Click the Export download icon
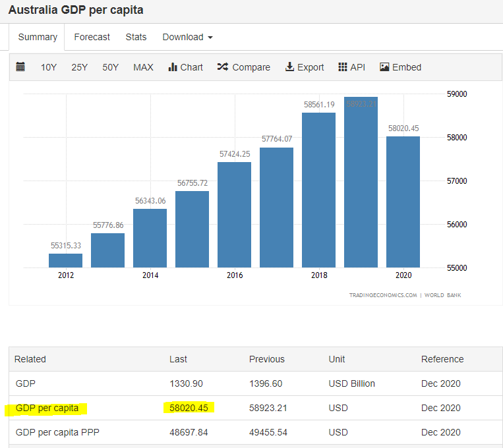The height and width of the screenshot is (448, 503). 289,67
